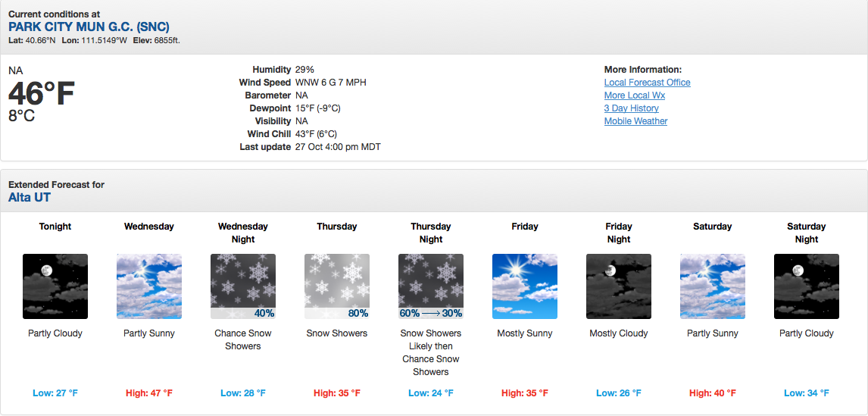Click the Saturday Night partly cloudy icon
The image size is (868, 416).
coord(806,286)
